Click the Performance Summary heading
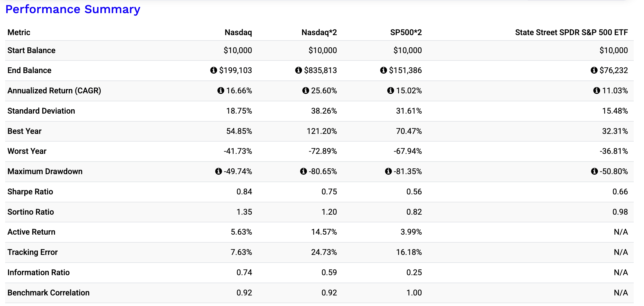This screenshot has height=306, width=644. (73, 9)
